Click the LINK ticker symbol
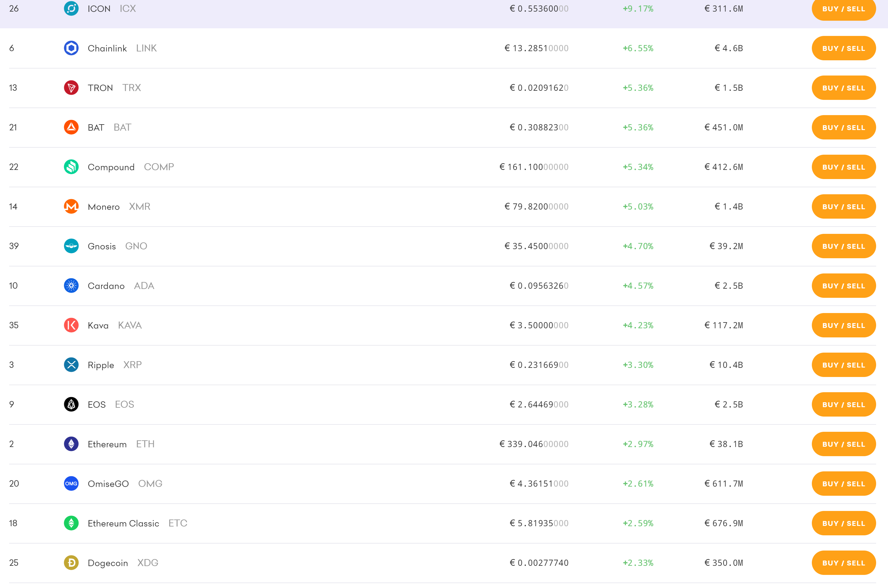Viewport: 888px width, 588px height. click(x=146, y=48)
